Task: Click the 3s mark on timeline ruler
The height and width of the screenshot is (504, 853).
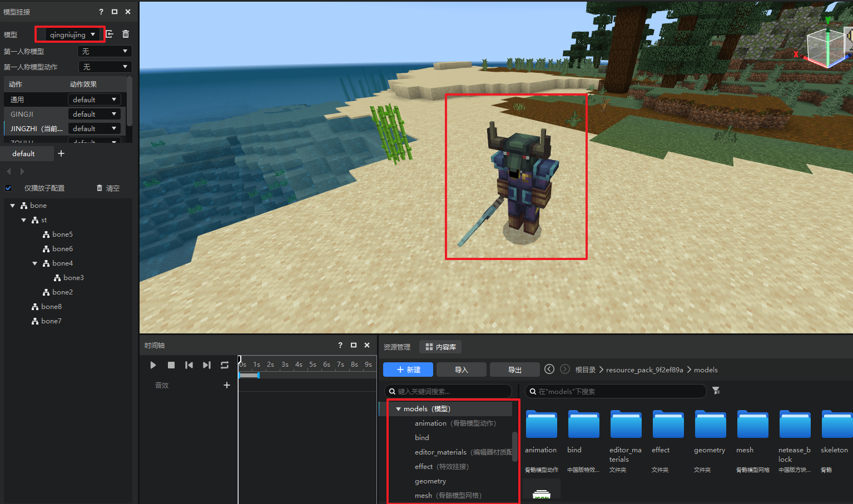Action: (285, 365)
